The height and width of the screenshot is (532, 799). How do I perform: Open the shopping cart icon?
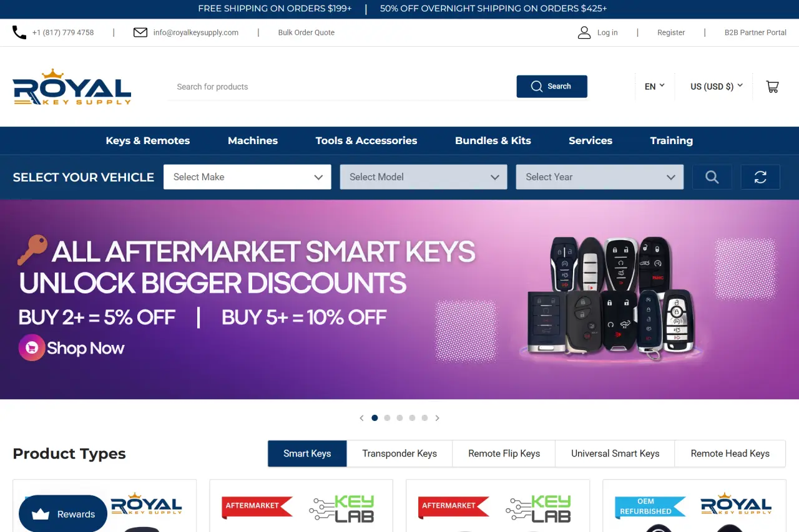(772, 87)
